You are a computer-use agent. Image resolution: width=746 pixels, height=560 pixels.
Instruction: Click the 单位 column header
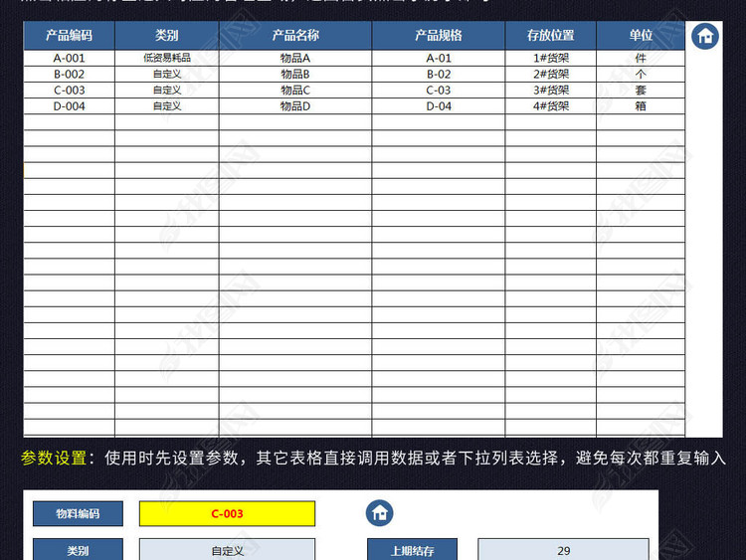(641, 35)
